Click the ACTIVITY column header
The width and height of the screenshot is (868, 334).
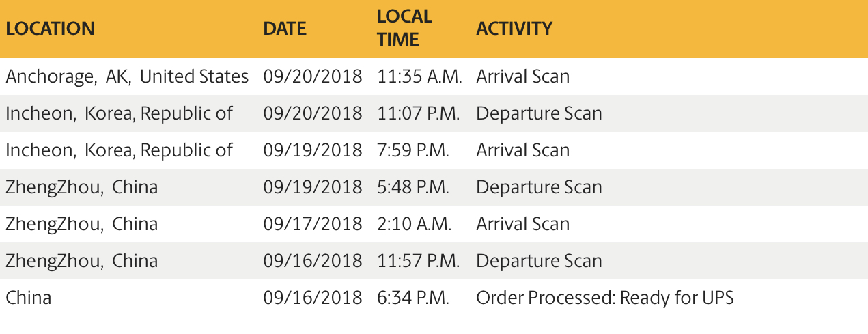(514, 29)
